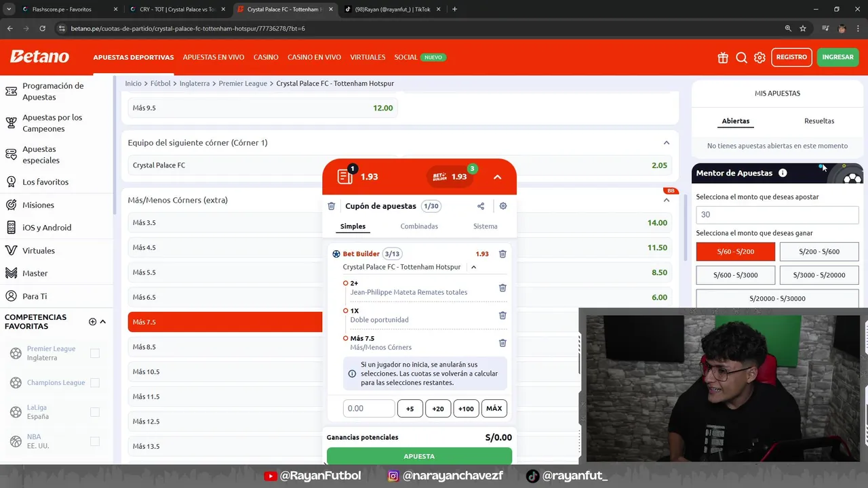Open Programación de Apuestas in sidebar
The width and height of the screenshot is (868, 488).
click(57, 91)
